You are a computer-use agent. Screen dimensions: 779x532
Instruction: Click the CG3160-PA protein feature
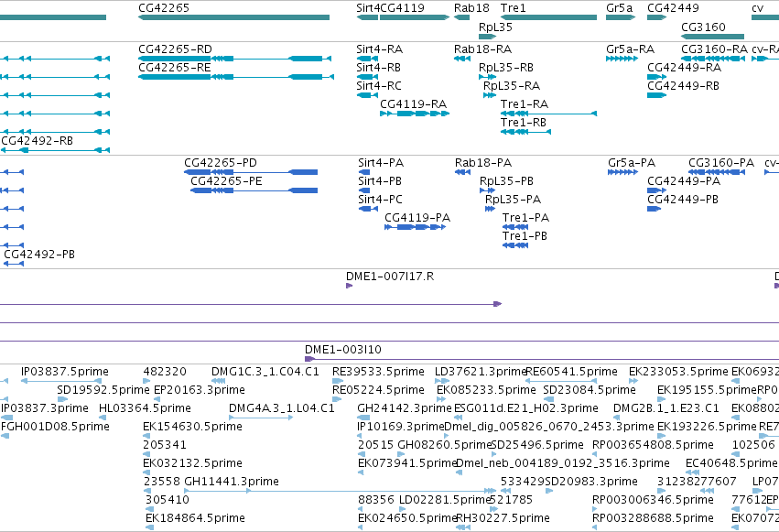coord(717,172)
